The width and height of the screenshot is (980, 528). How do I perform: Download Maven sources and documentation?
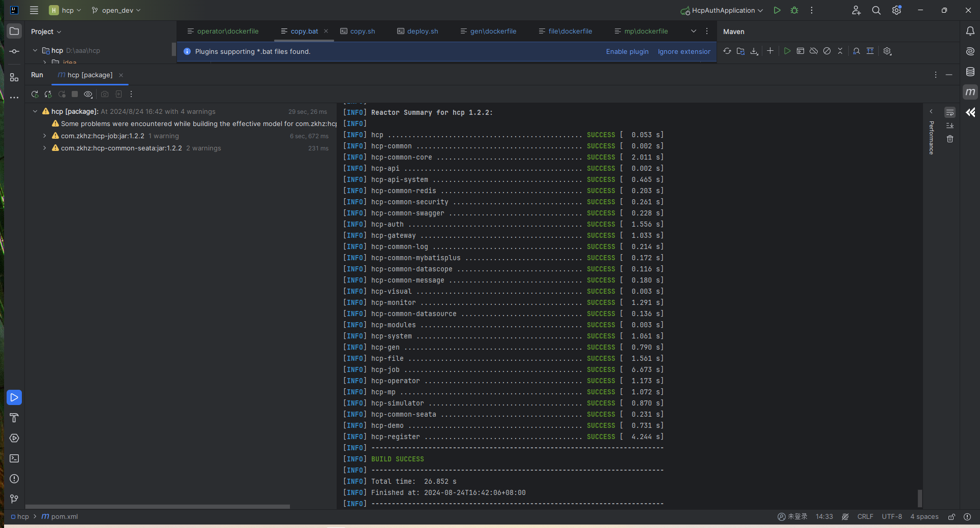click(754, 51)
